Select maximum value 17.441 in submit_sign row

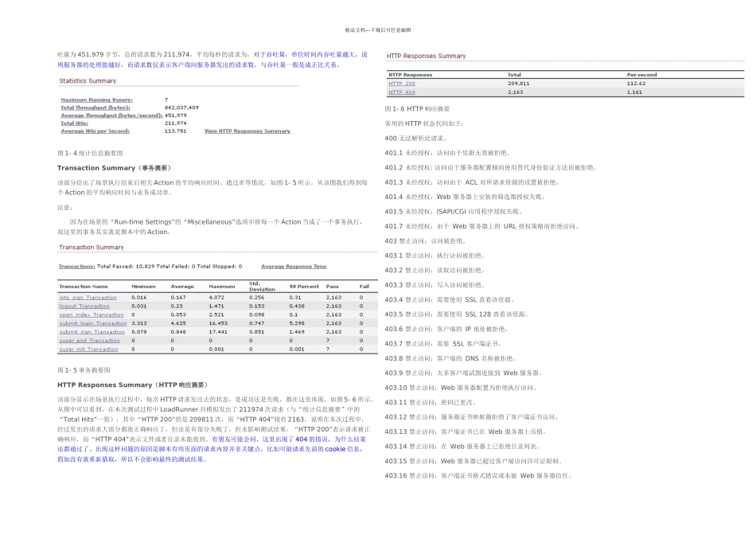218,332
